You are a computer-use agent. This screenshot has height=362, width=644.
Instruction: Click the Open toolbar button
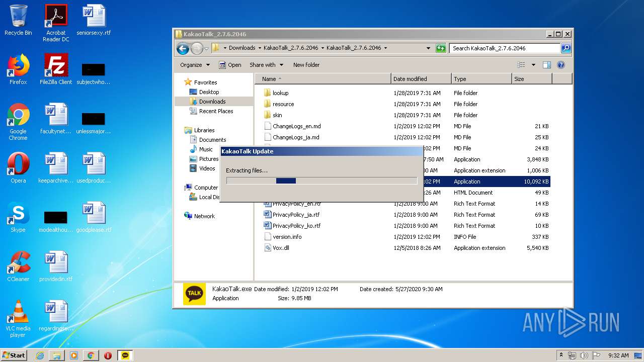(230, 65)
